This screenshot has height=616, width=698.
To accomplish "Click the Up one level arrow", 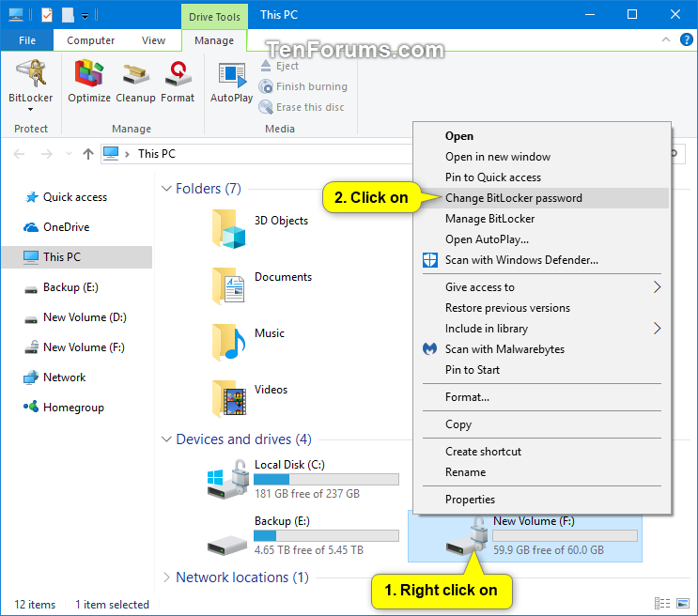I will coord(88,154).
